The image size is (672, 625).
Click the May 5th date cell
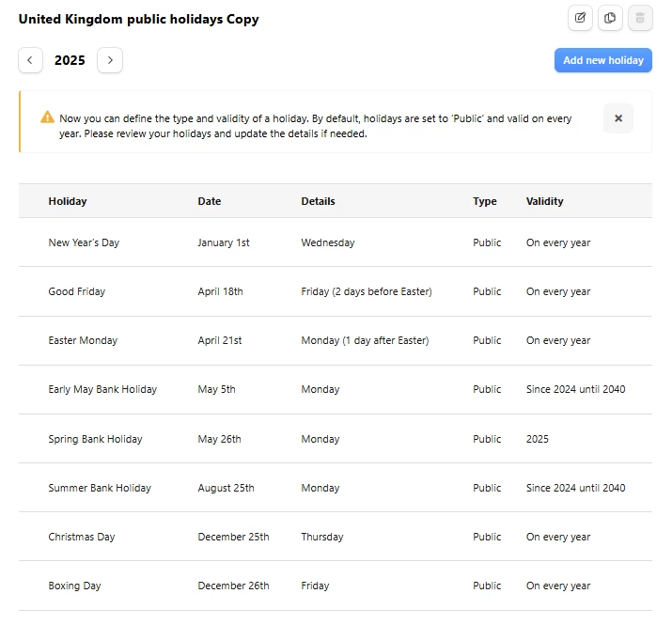[x=216, y=389]
